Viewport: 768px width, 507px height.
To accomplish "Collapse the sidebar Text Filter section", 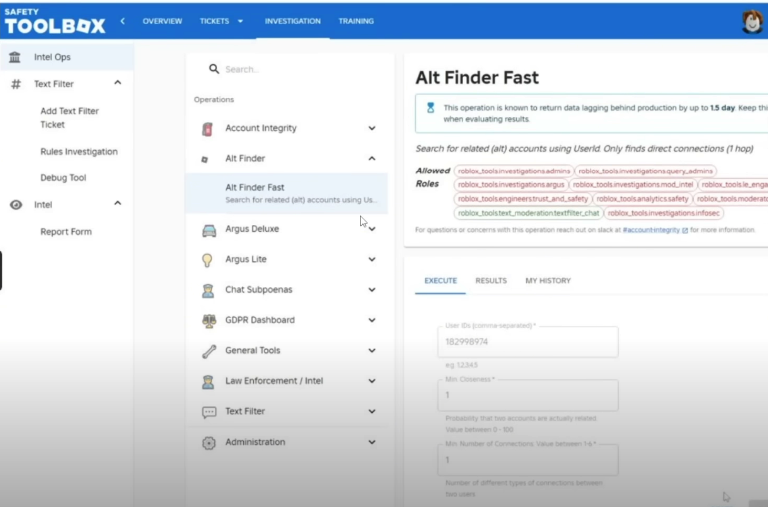I will [118, 83].
